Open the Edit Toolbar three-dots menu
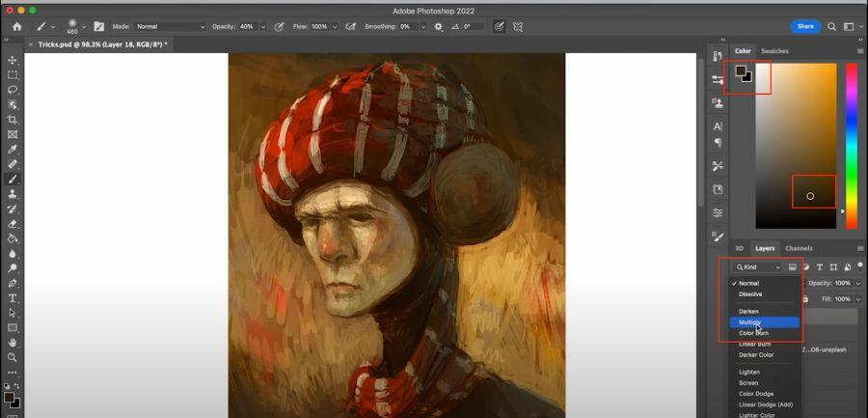The image size is (868, 418). 13,373
